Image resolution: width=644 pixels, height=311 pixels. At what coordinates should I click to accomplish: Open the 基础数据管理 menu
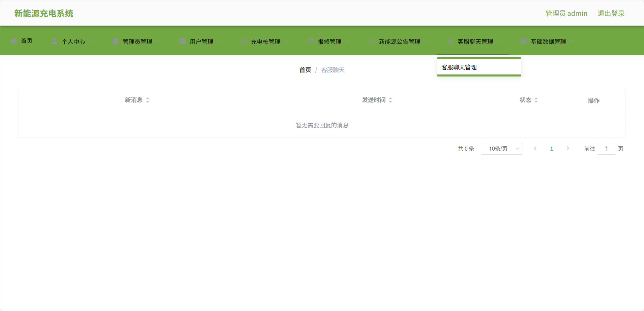(548, 41)
